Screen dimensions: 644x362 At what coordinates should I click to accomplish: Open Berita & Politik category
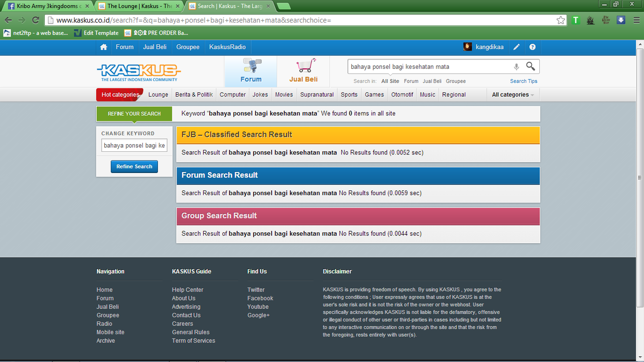pyautogui.click(x=194, y=95)
